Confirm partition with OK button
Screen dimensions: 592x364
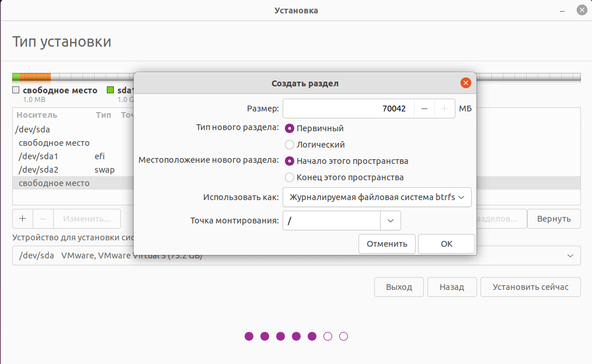click(447, 244)
